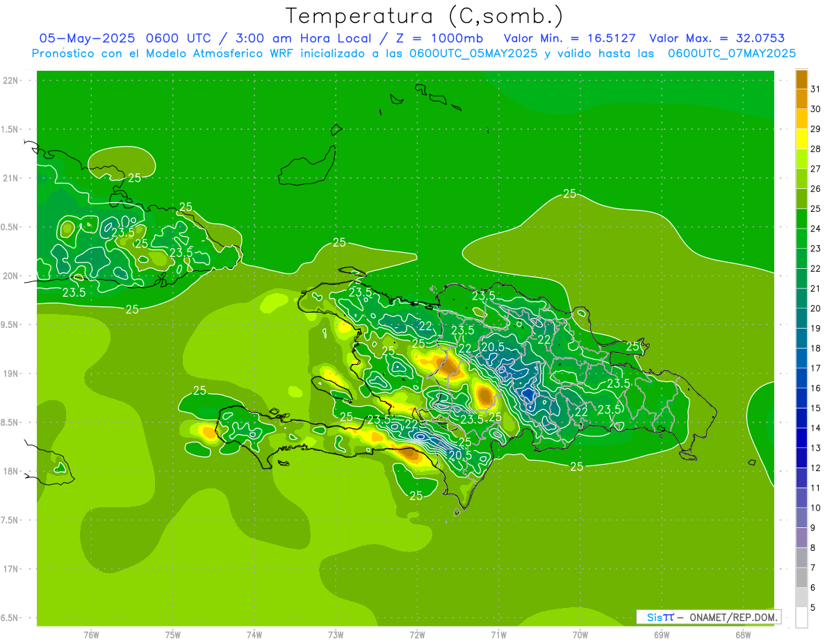The width and height of the screenshot is (834, 644).
Task: Pick the gray swatch between 6 and 7
Action: click(801, 577)
